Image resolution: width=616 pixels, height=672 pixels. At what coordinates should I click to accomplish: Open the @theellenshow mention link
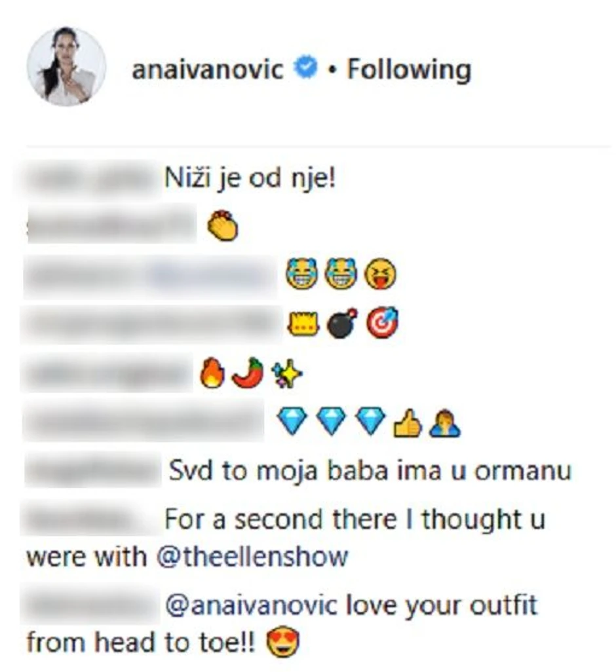point(252,557)
